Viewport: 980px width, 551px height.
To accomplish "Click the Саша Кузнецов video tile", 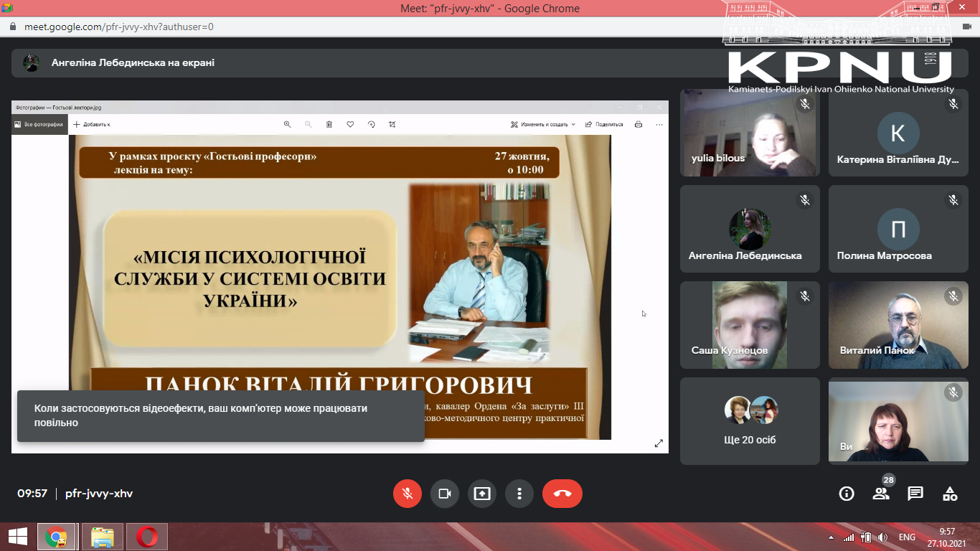I will pyautogui.click(x=750, y=325).
